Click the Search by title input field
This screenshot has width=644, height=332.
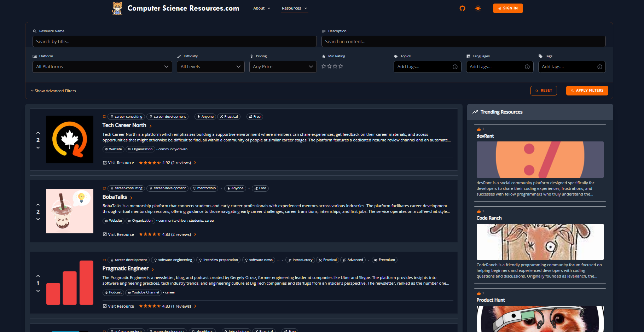pos(174,41)
